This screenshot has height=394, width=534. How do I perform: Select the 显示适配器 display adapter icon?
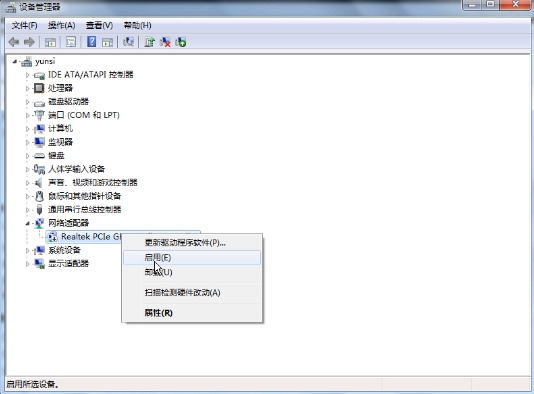tap(39, 264)
